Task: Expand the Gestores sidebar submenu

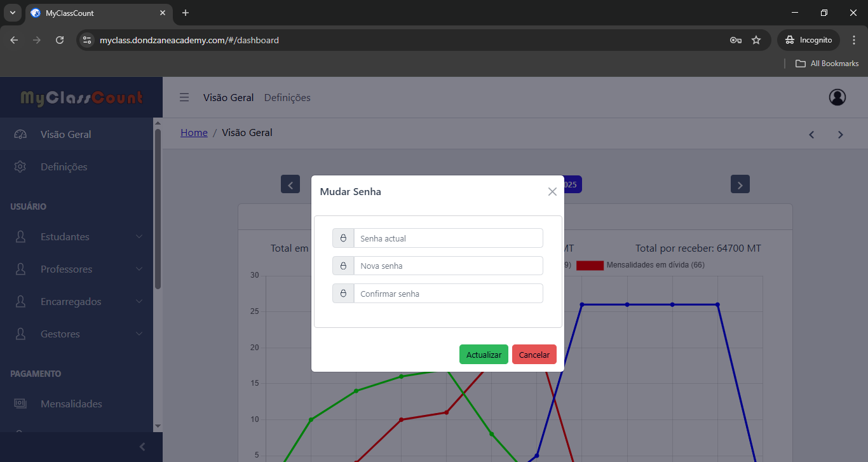Action: coord(139,334)
